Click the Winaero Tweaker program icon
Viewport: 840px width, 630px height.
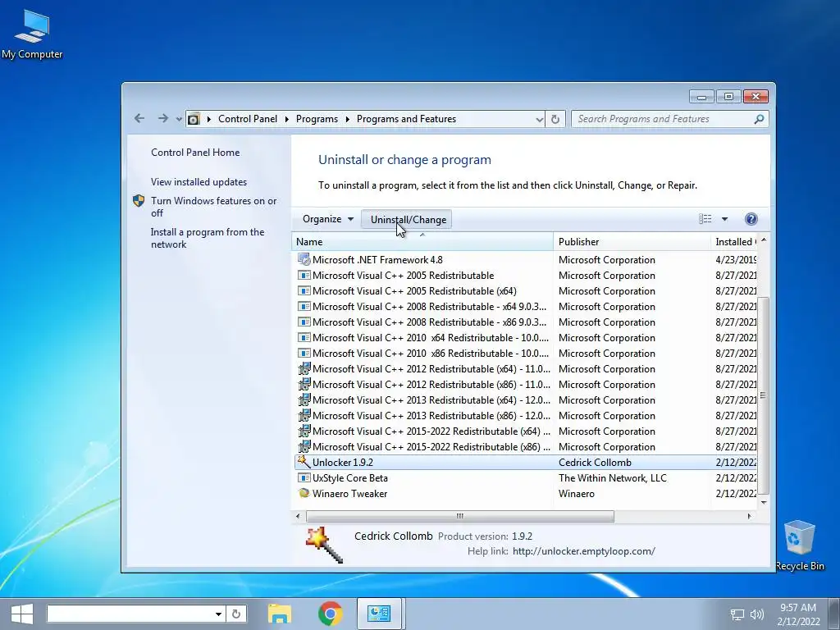tap(304, 493)
